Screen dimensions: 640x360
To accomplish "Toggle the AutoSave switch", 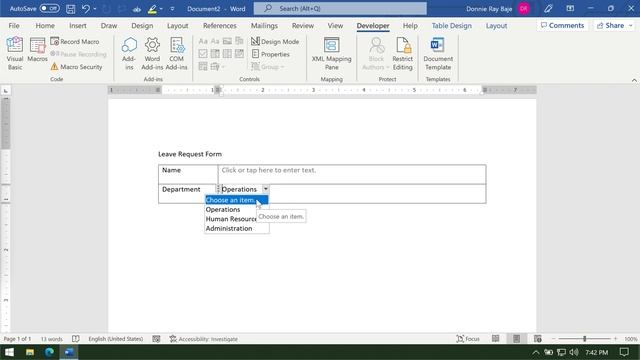I will tap(49, 8).
